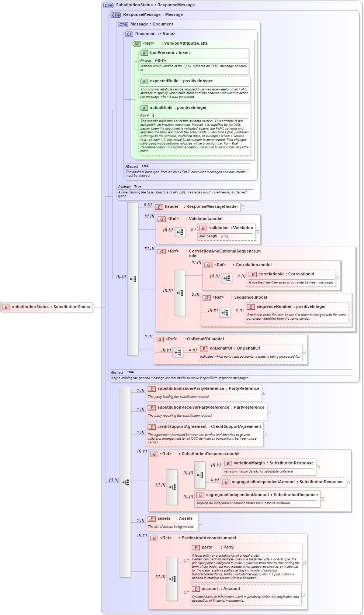Expand the substitutionIssuerPartyReference element
Image resolution: width=364 pixels, height=615 pixels.
[263, 393]
